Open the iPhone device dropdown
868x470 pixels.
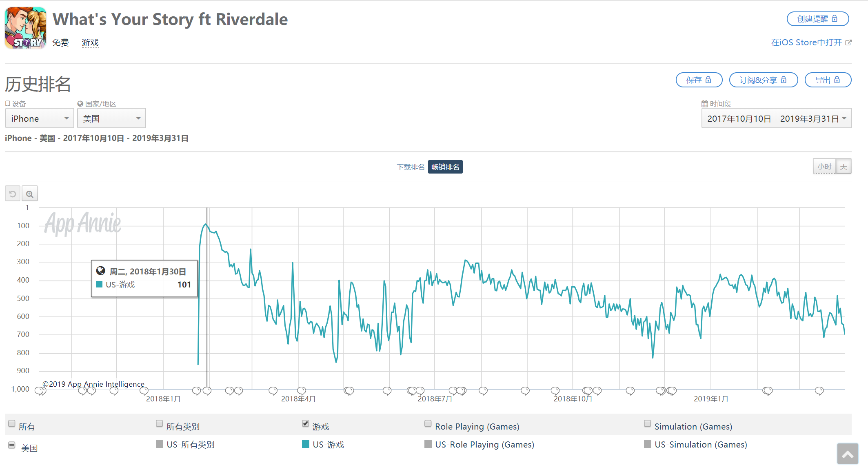click(40, 118)
